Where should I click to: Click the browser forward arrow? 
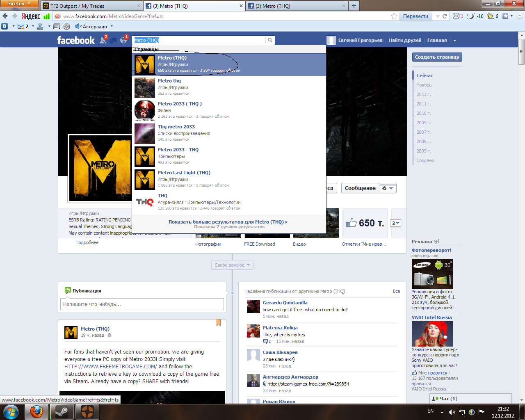tap(15, 16)
